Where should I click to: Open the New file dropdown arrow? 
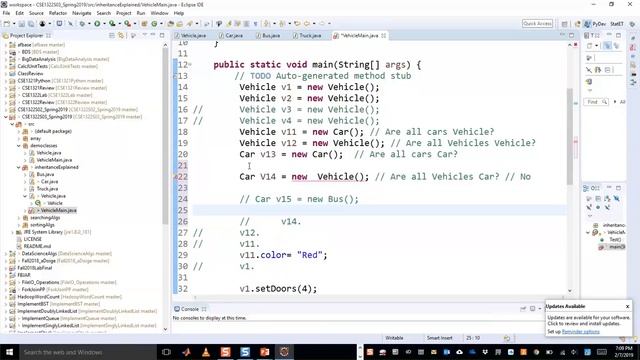pos(13,24)
